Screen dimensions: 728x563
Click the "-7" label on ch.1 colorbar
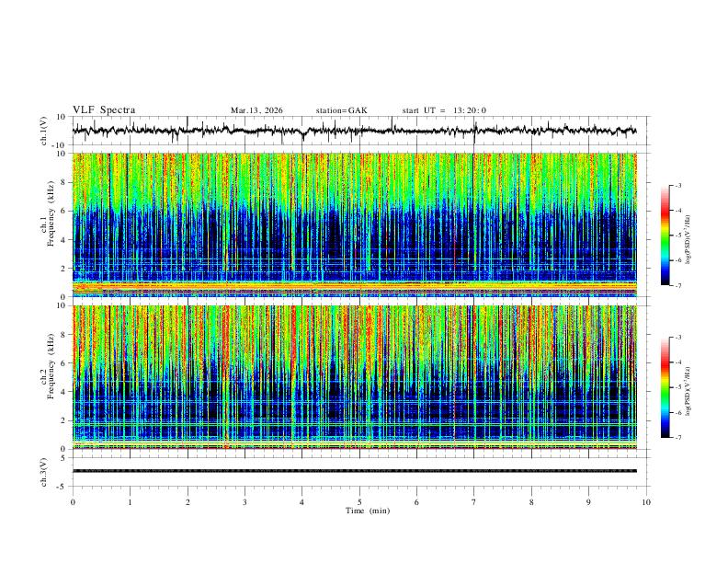(677, 285)
